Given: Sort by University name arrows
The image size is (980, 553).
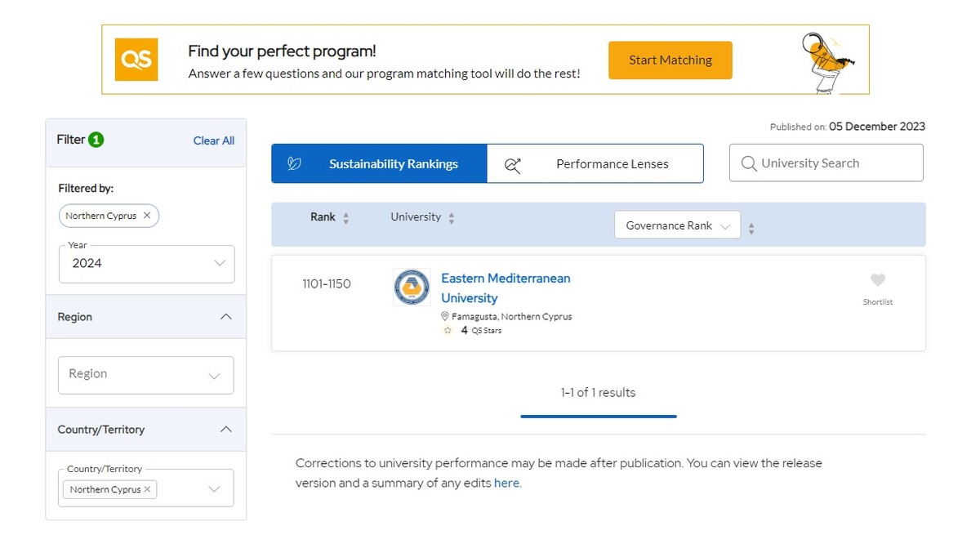Looking at the screenshot, I should point(452,218).
